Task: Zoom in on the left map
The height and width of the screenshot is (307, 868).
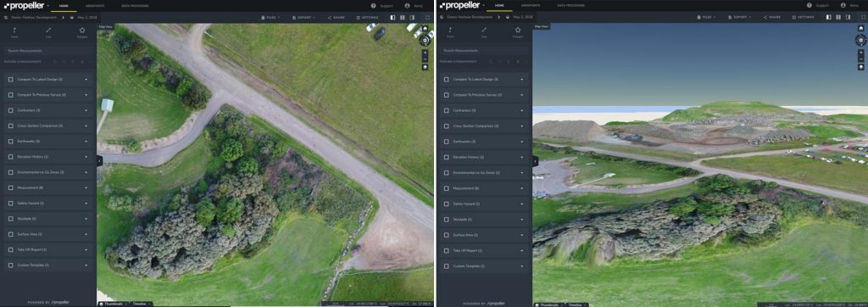Action: click(426, 52)
